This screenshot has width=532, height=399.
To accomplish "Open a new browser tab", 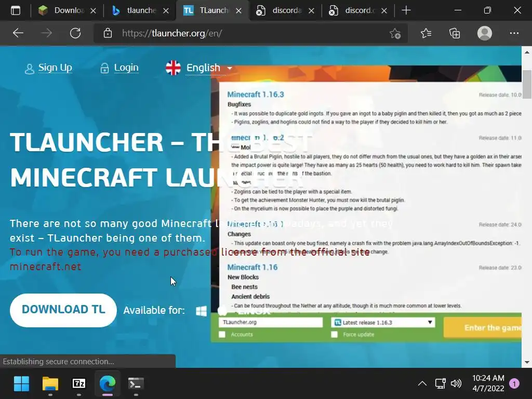I will pyautogui.click(x=406, y=10).
